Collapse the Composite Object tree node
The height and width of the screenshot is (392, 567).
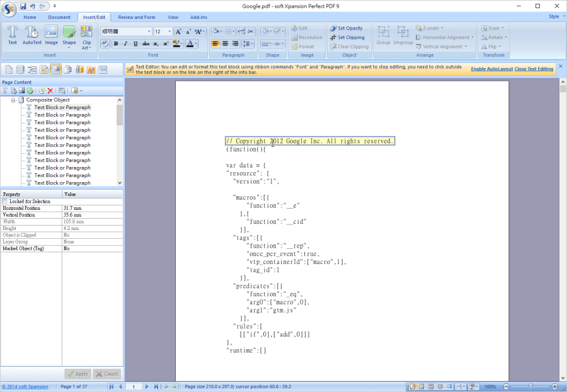[13, 100]
